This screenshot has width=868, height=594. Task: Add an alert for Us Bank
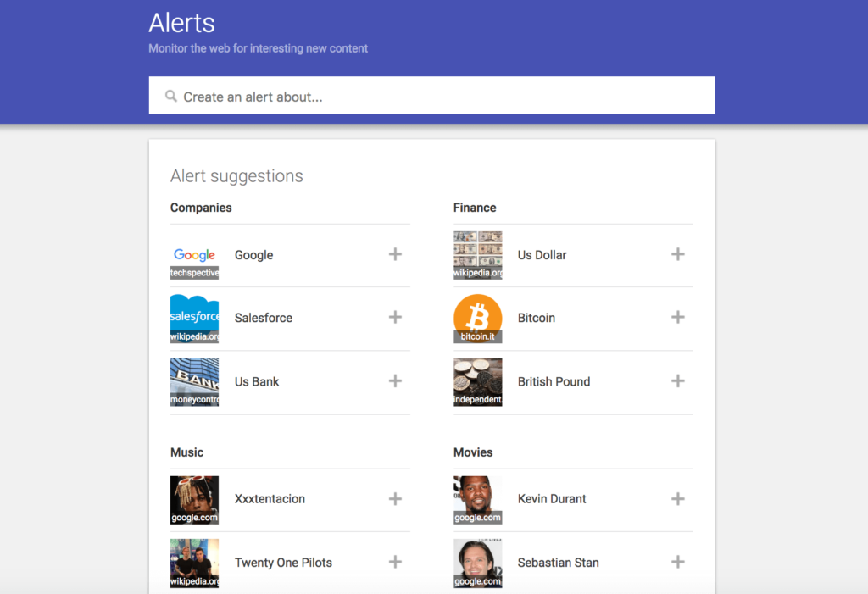point(395,380)
